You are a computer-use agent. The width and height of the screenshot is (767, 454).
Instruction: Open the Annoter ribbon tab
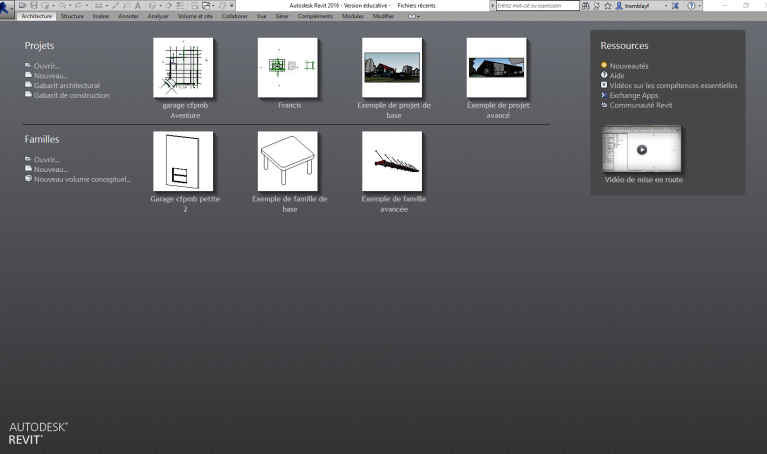[128, 16]
